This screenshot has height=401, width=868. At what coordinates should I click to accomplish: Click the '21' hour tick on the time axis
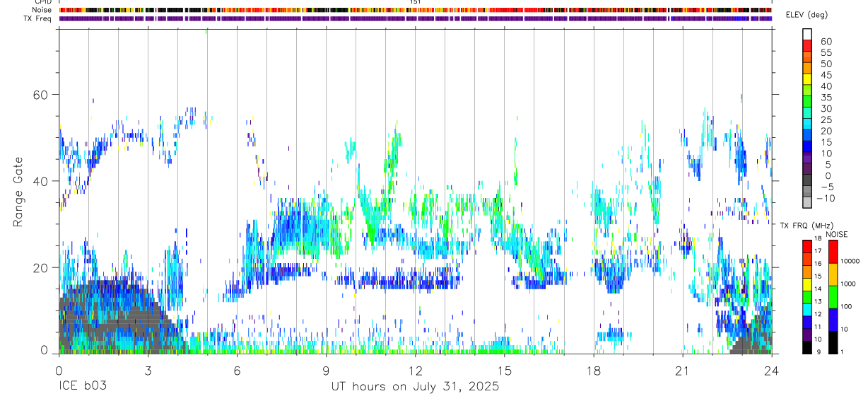pos(682,371)
